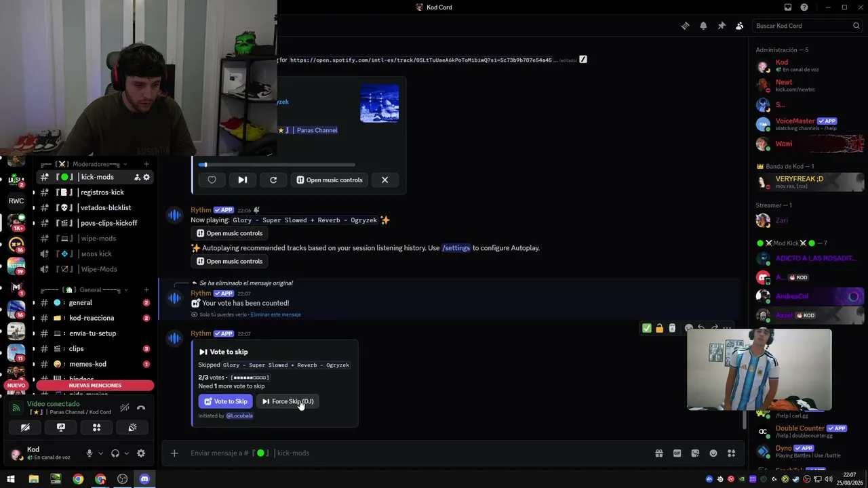Open the gift icon in message bar
Screen dimensions: 868x488
(x=658, y=453)
